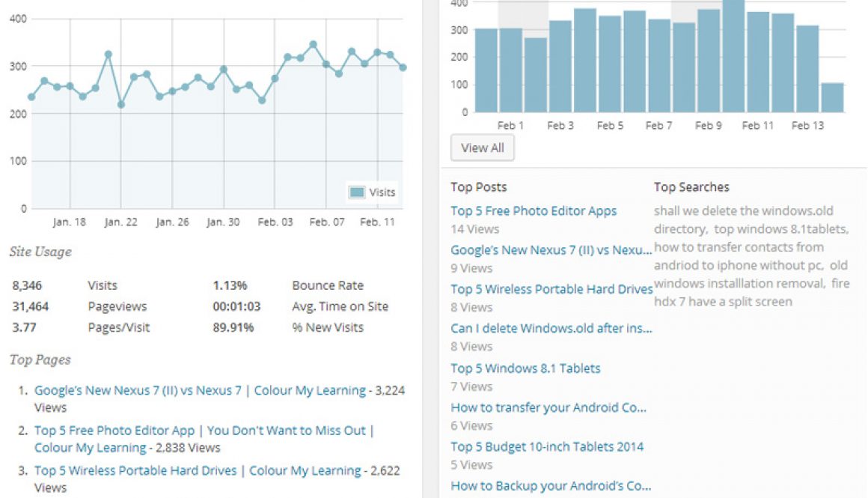This screenshot has width=868, height=498.
Task: Click 8 Views under Top 5 Wireless Portable Hard Drives
Action: [x=471, y=308]
